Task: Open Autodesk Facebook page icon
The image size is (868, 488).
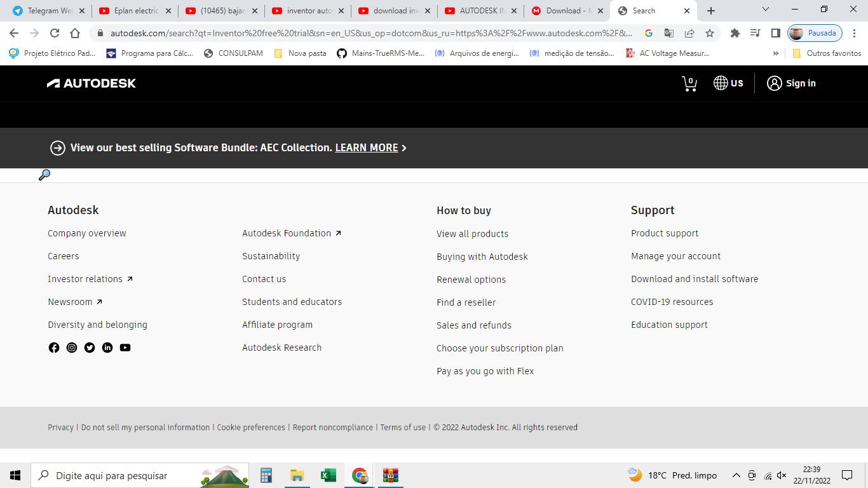Action: pos(54,348)
